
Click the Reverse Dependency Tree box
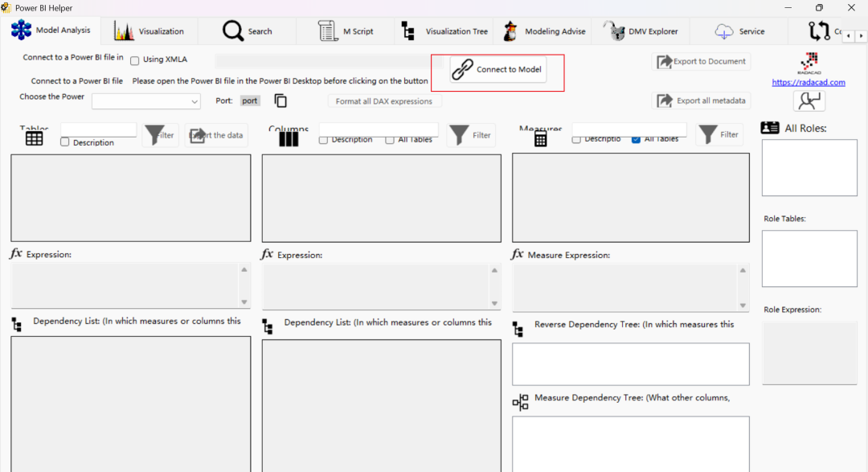pyautogui.click(x=631, y=364)
